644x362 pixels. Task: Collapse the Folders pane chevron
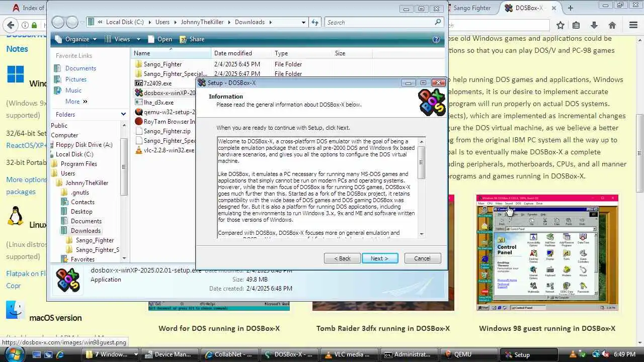(x=123, y=115)
